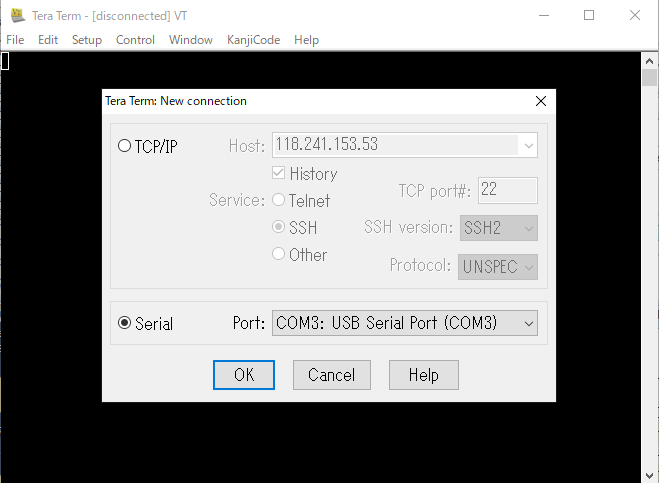Image resolution: width=659 pixels, height=483 pixels.
Task: Expand the SSH version dropdown
Action: (499, 228)
